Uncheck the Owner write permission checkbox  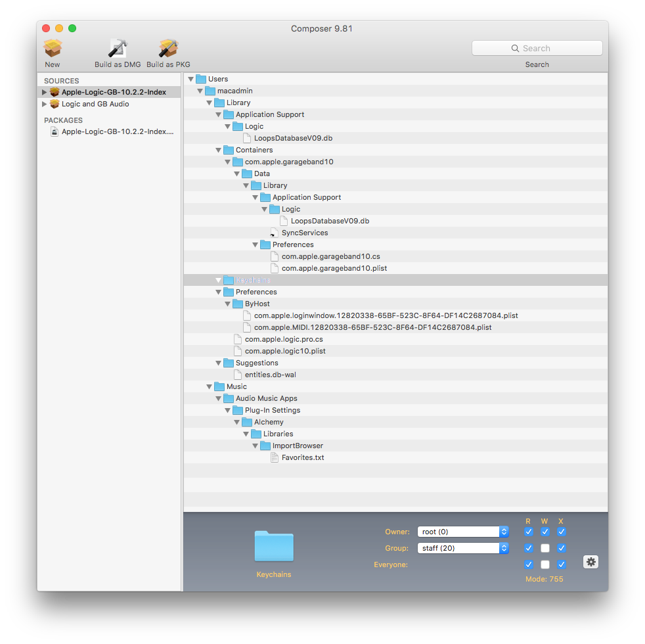click(545, 532)
